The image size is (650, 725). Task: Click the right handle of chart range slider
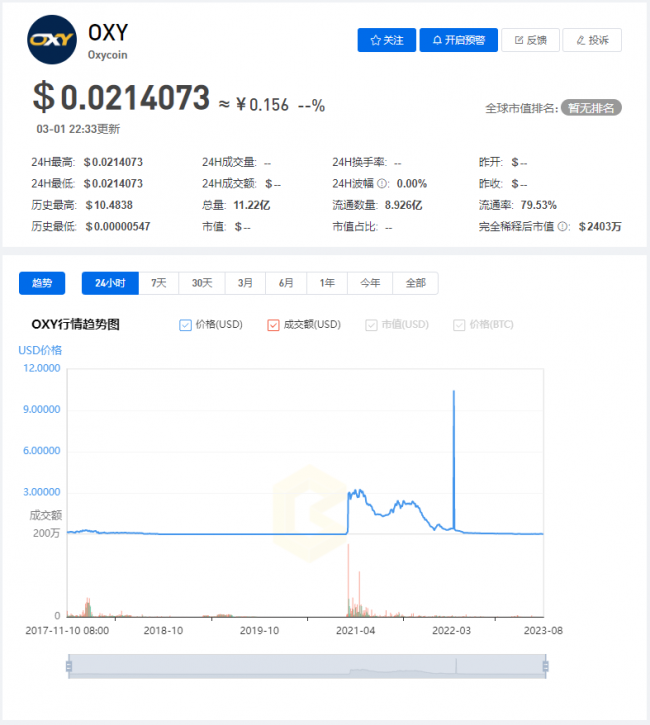pyautogui.click(x=546, y=666)
